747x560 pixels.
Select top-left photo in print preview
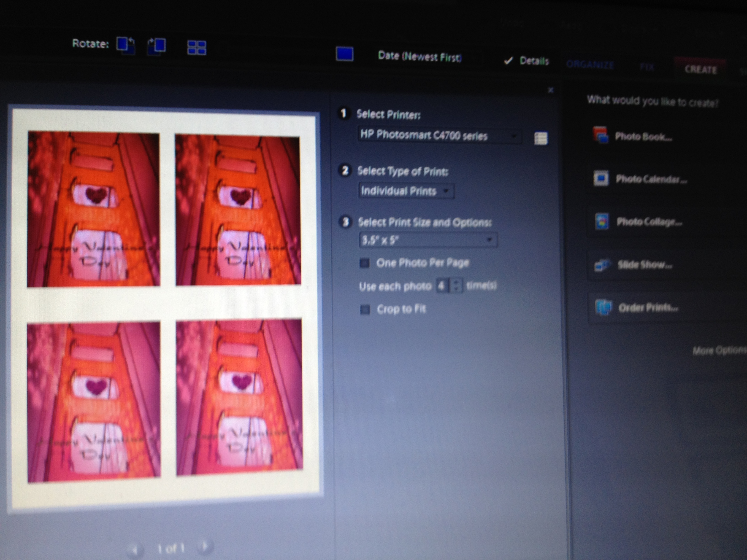pos(94,209)
